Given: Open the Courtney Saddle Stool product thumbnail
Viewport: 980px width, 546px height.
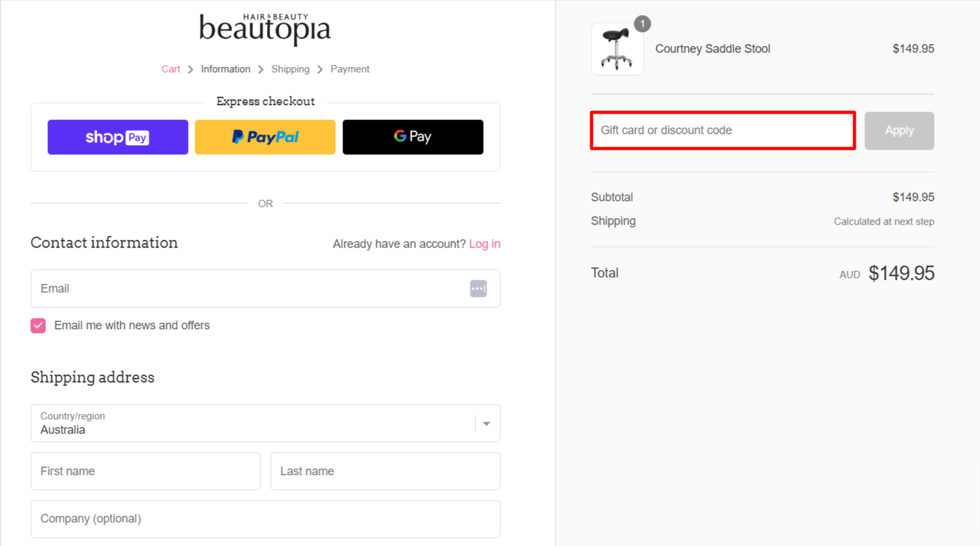Looking at the screenshot, I should click(617, 49).
